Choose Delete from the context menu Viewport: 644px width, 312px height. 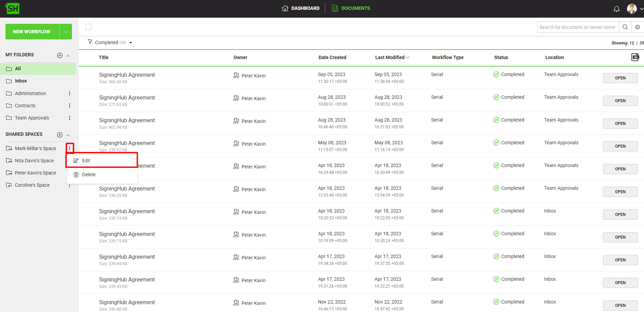pyautogui.click(x=89, y=175)
